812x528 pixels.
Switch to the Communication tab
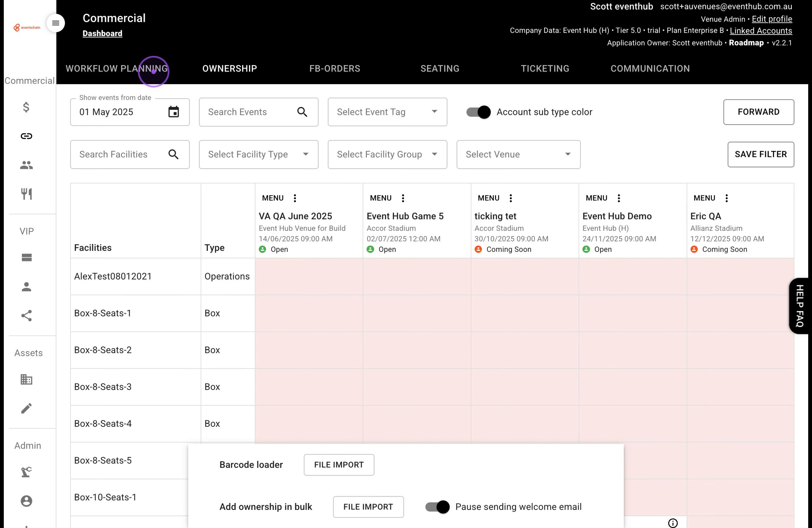tap(650, 69)
